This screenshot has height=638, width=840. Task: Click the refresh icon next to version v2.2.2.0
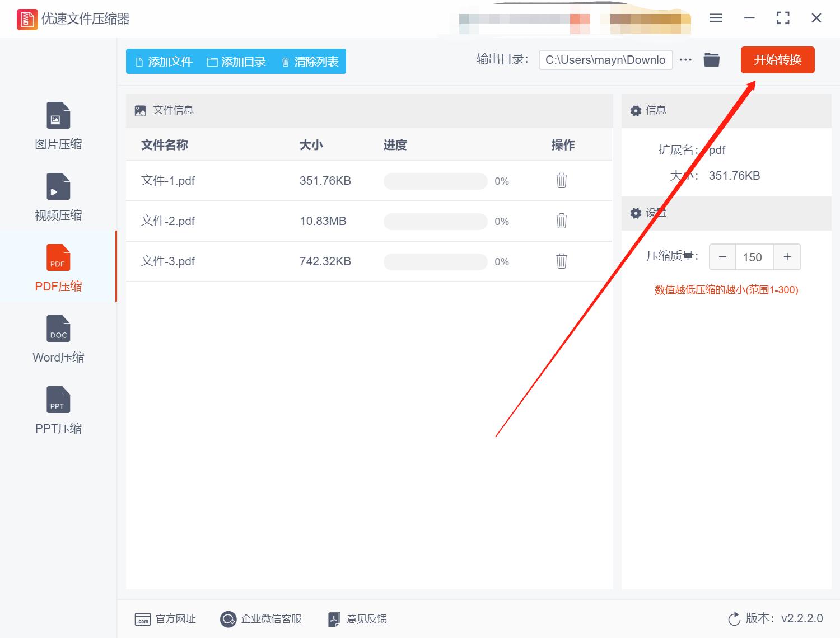coord(734,618)
